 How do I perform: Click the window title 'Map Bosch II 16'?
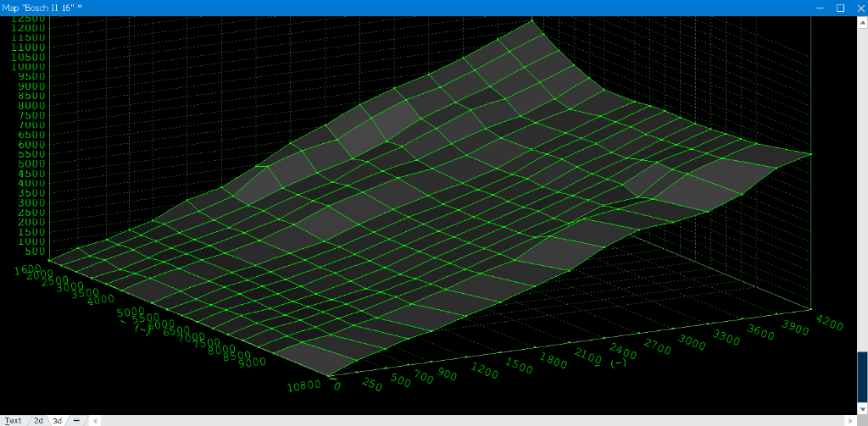pyautogui.click(x=41, y=8)
